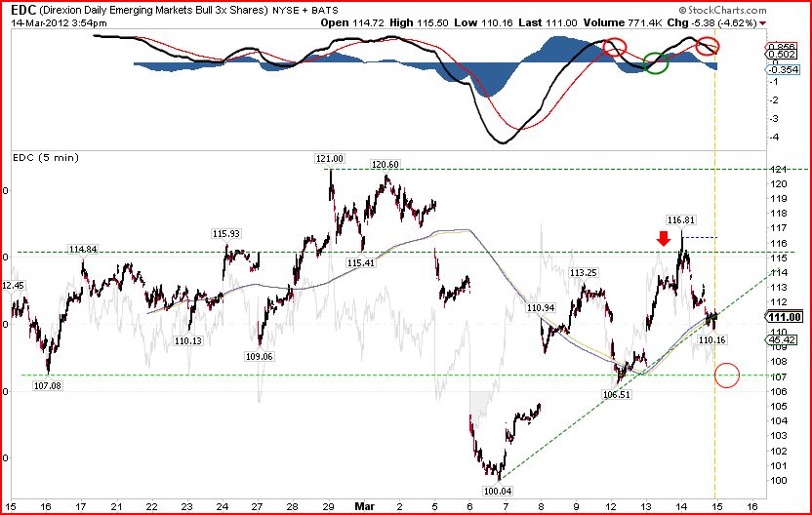Click the 24 date label on the axis

(x=223, y=506)
